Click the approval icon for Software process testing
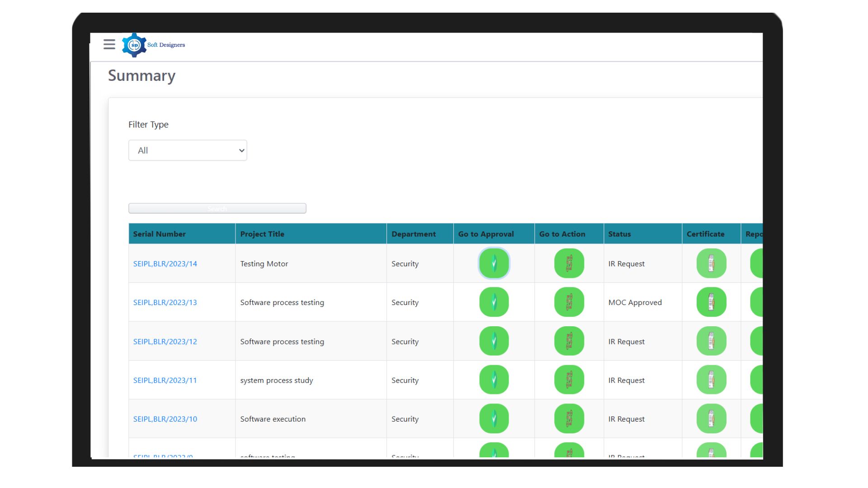This screenshot has height=488, width=868. [494, 302]
